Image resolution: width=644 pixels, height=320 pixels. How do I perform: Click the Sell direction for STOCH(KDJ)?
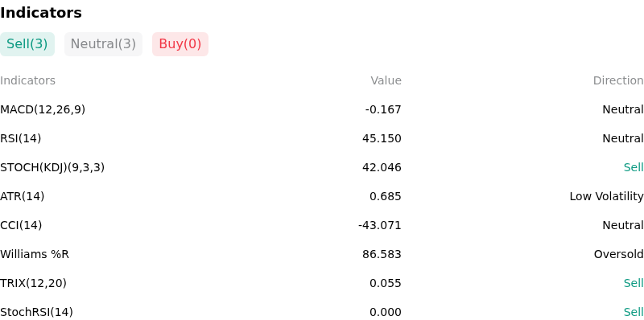click(634, 167)
